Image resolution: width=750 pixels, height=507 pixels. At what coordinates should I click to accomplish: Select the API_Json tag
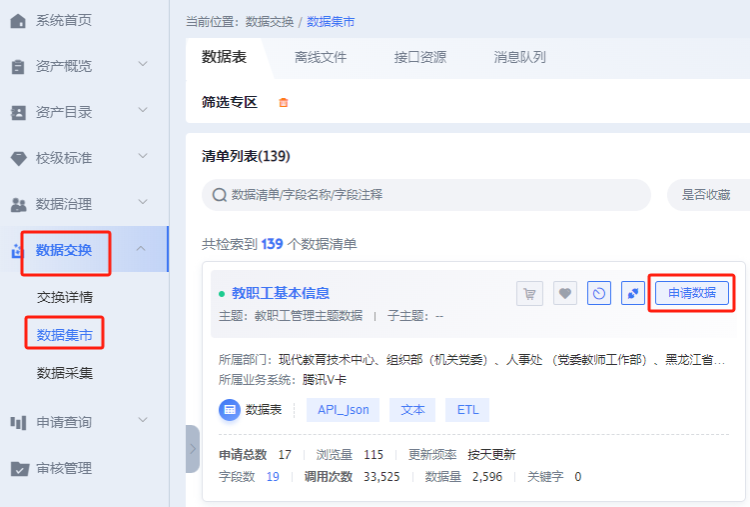pos(343,410)
